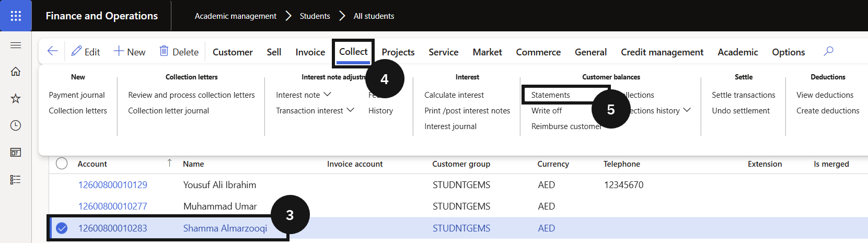Open Recent clock icon in sidebar
Viewport: 868px width, 243px height.
pyautogui.click(x=16, y=125)
